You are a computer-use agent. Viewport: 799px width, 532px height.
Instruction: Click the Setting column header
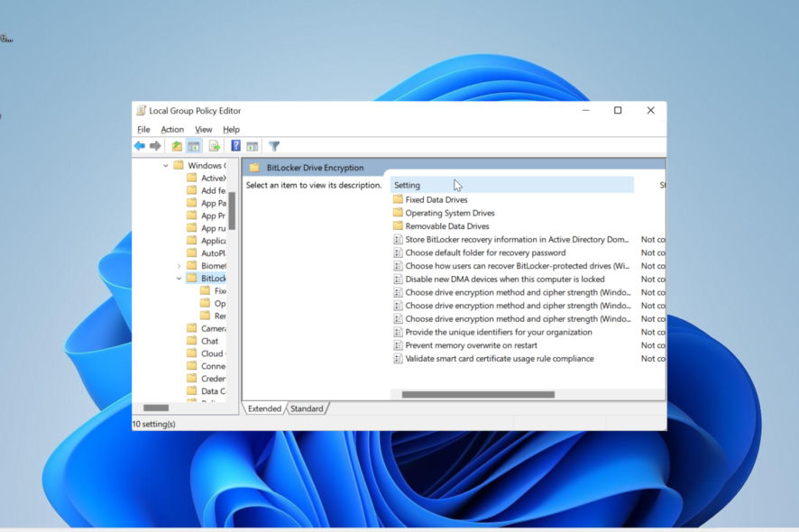coord(408,185)
